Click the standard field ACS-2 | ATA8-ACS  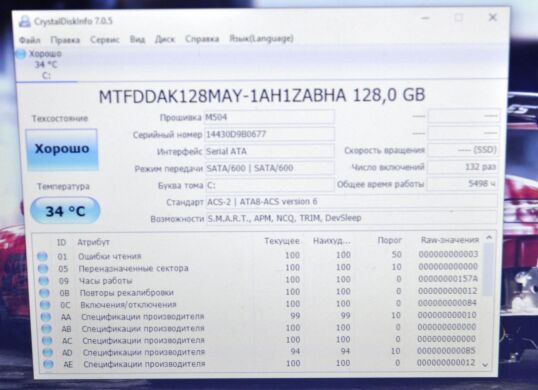pos(352,201)
